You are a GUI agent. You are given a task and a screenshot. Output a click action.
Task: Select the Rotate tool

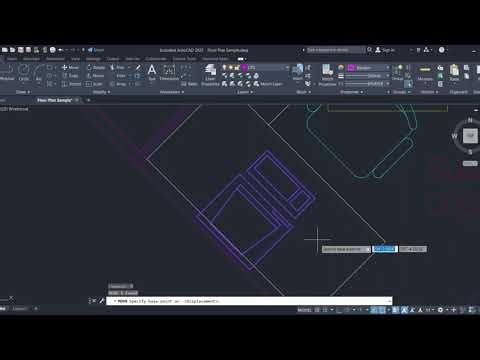point(96,67)
